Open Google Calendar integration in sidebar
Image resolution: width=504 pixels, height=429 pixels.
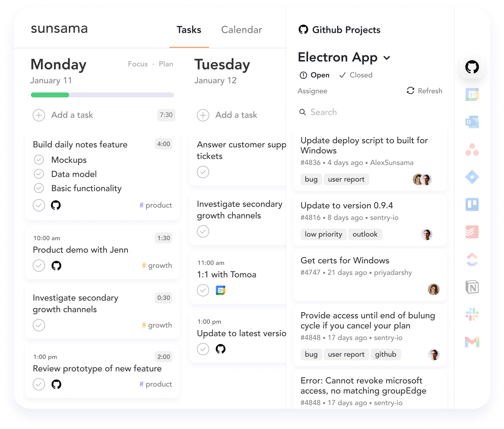coord(472,94)
